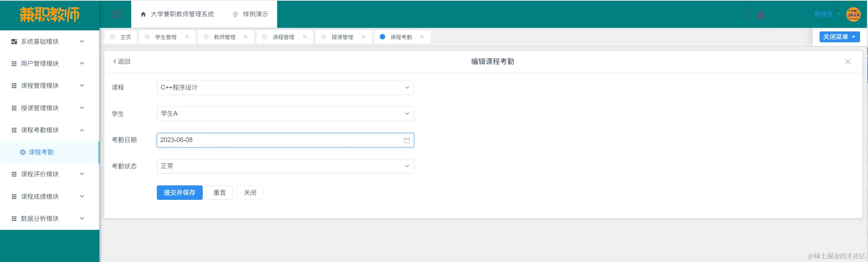
Task: Open the 课程 dropdown showing C++程序设计
Action: point(285,88)
